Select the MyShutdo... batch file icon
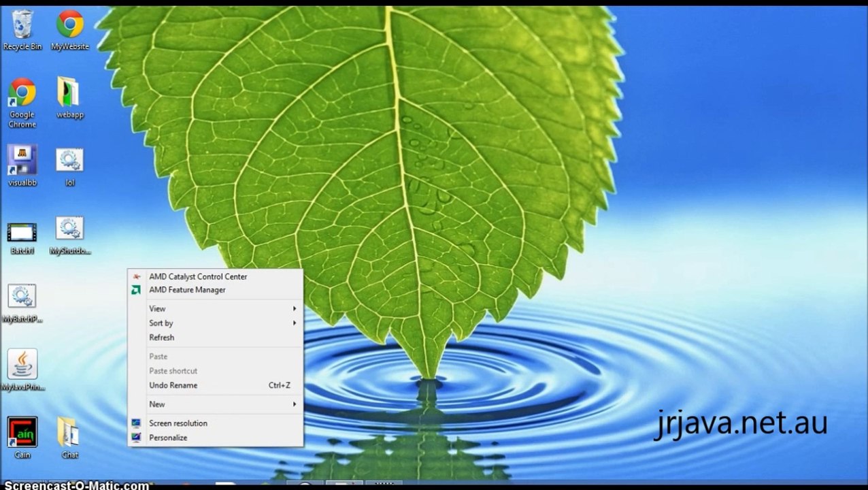This screenshot has width=868, height=490. coord(69,236)
